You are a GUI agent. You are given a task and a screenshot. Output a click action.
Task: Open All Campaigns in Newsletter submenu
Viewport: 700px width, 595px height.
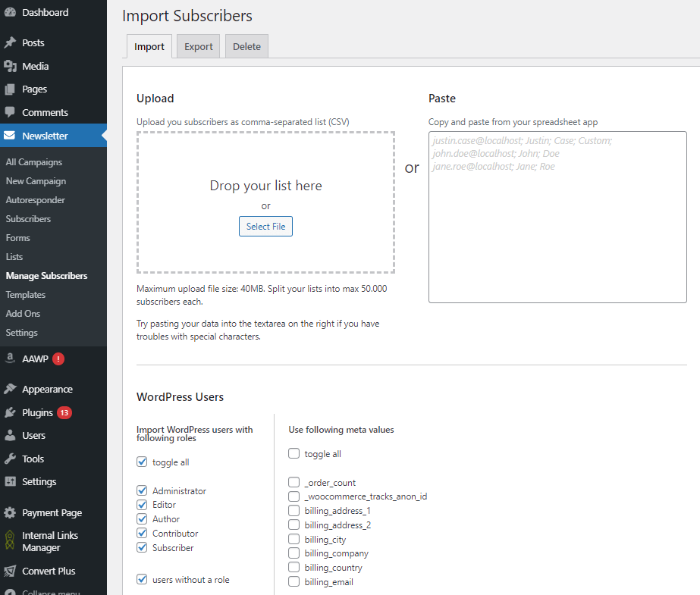(x=34, y=162)
